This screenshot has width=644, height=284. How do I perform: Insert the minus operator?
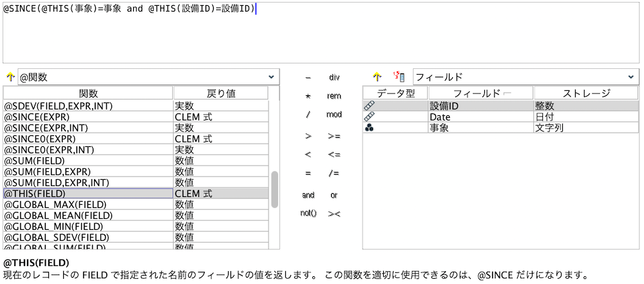pyautogui.click(x=308, y=77)
